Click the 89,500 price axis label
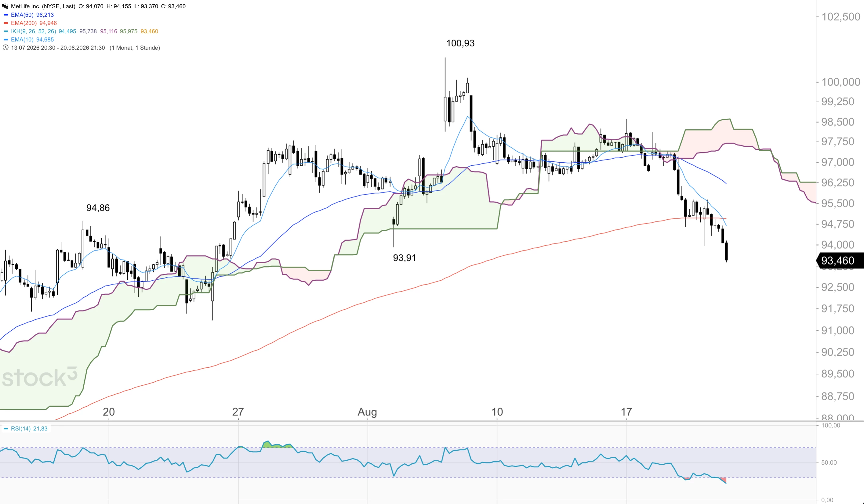 (838, 373)
